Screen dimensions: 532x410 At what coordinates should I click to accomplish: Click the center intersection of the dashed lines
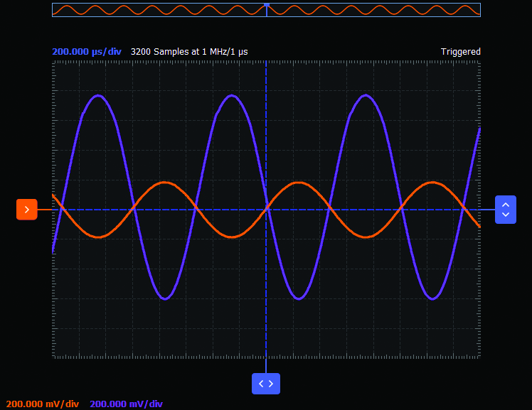coord(266,210)
